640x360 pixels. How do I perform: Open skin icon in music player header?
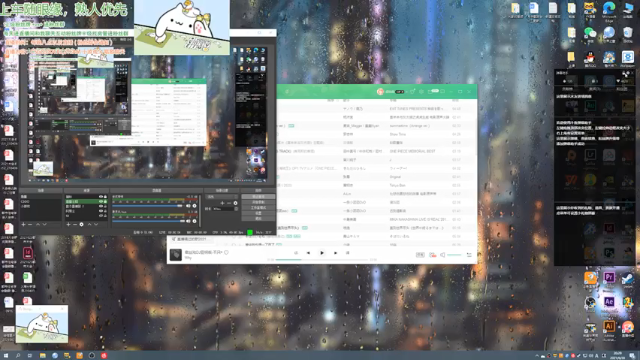click(413, 91)
